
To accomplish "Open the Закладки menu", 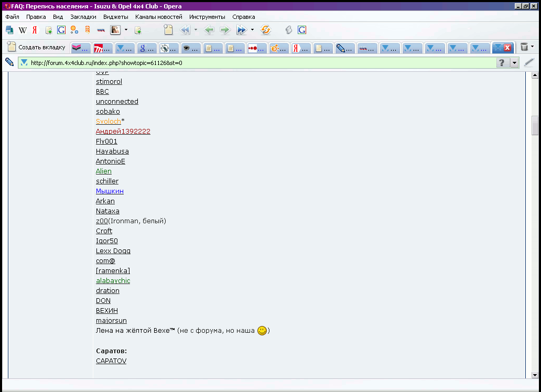I will tap(83, 17).
